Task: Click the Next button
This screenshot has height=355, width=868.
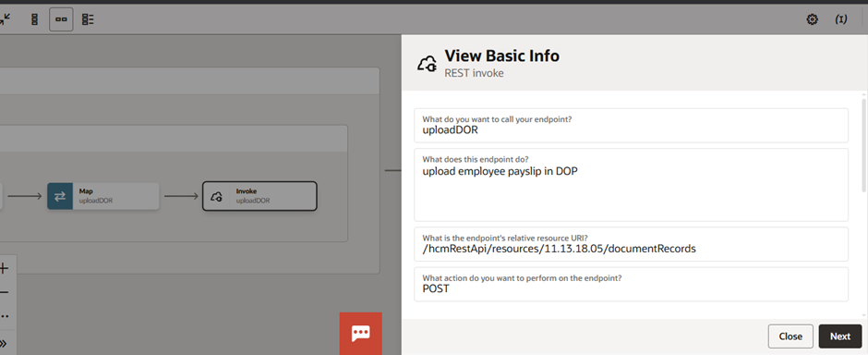Action: (x=839, y=337)
